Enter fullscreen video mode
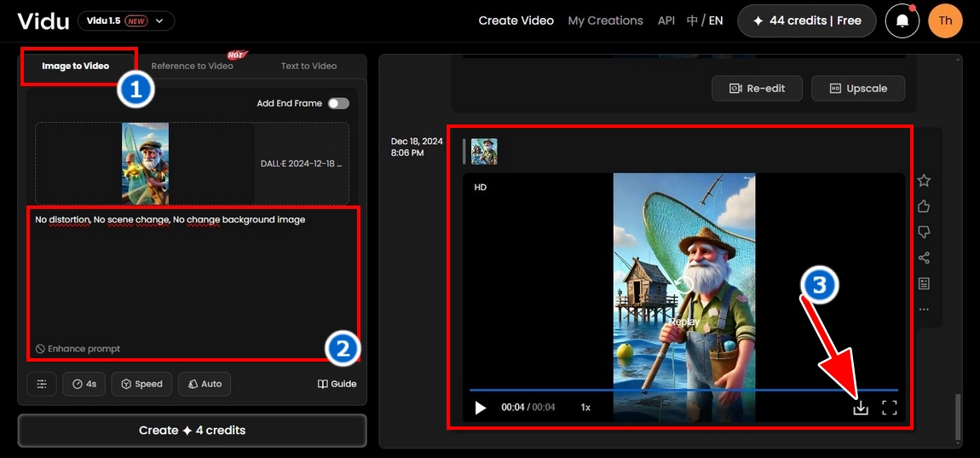Screen dimensions: 980x458 [x=890, y=408]
